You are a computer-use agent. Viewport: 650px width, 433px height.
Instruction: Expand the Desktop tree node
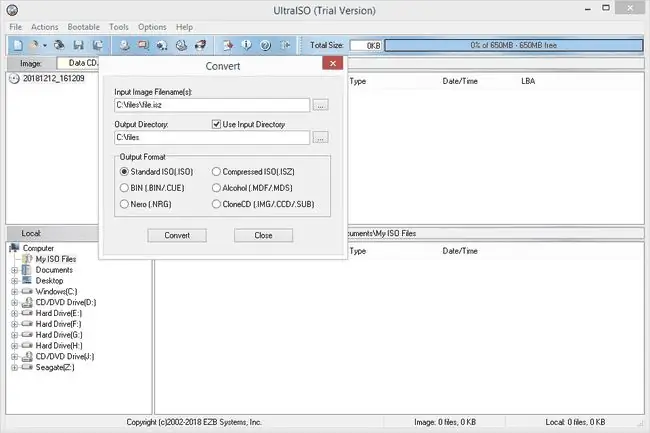pos(15,281)
